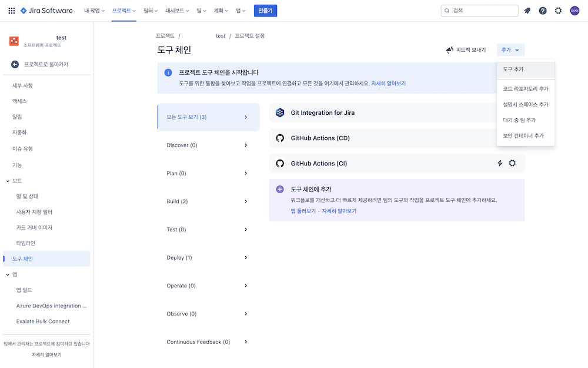This screenshot has height=368, width=588.
Task: Open 이슈 유형 in sidebar
Action: click(x=46, y=149)
